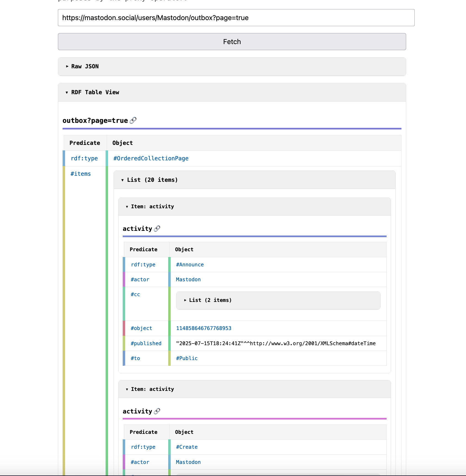Open Mastodon actor link in first activity
The width and height of the screenshot is (466, 476).
188,280
